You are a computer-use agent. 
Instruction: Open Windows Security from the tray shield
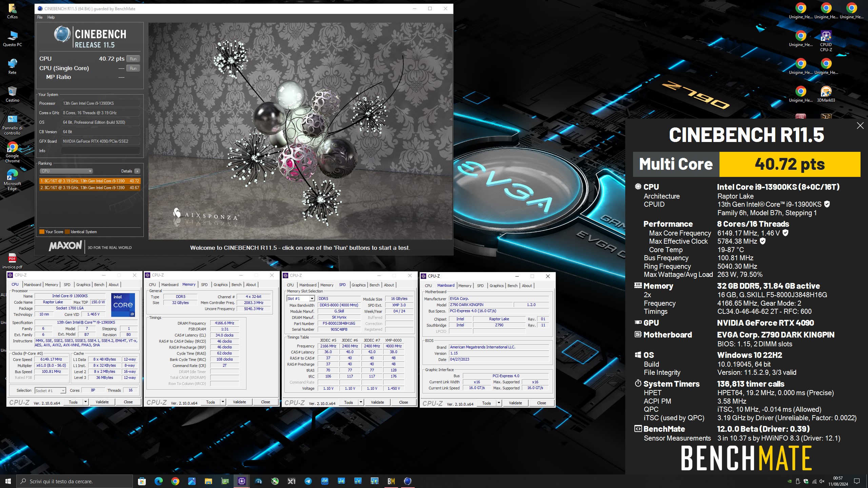pyautogui.click(x=806, y=481)
